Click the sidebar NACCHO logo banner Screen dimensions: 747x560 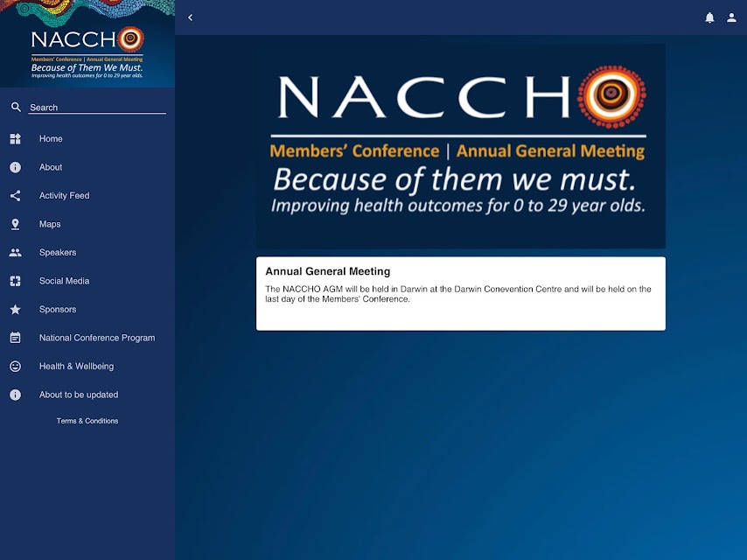[87, 44]
